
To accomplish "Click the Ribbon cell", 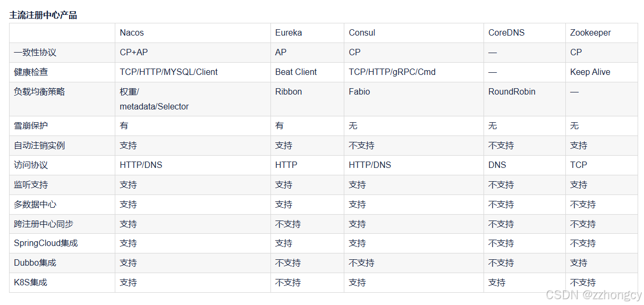I will click(x=289, y=92).
